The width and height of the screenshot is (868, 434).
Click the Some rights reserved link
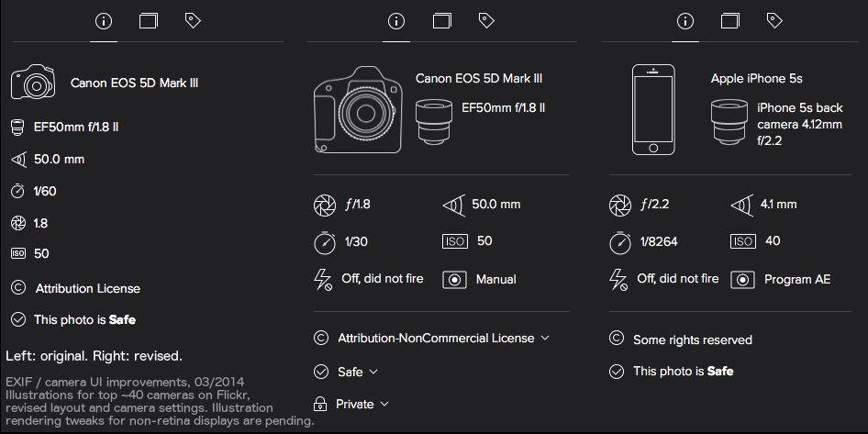pyautogui.click(x=692, y=339)
